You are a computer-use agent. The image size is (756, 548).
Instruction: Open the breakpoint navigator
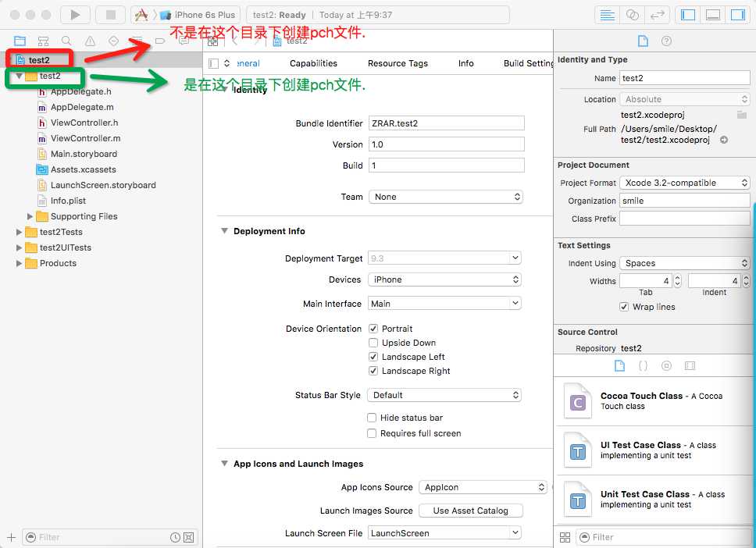click(x=160, y=41)
